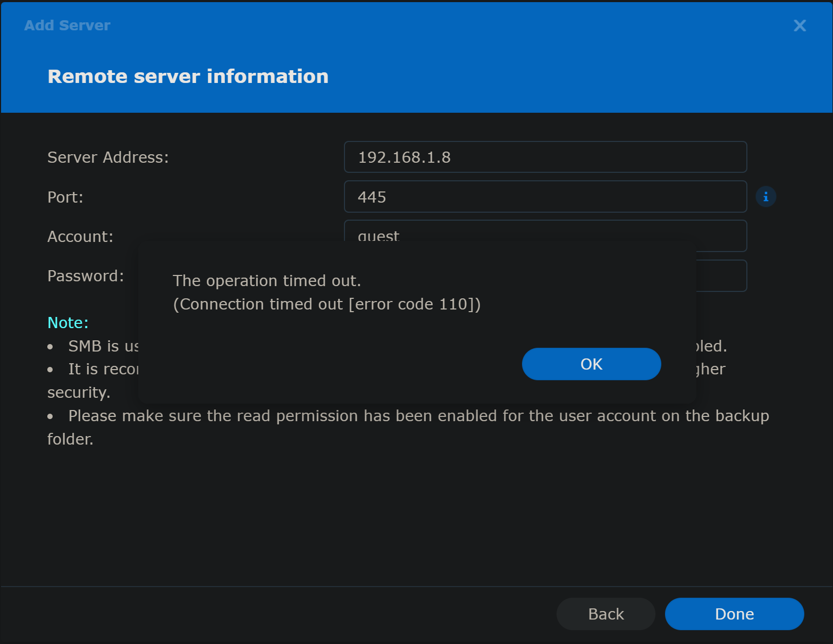Click the 'The operation timed out.' message
833x644 pixels.
click(x=267, y=281)
